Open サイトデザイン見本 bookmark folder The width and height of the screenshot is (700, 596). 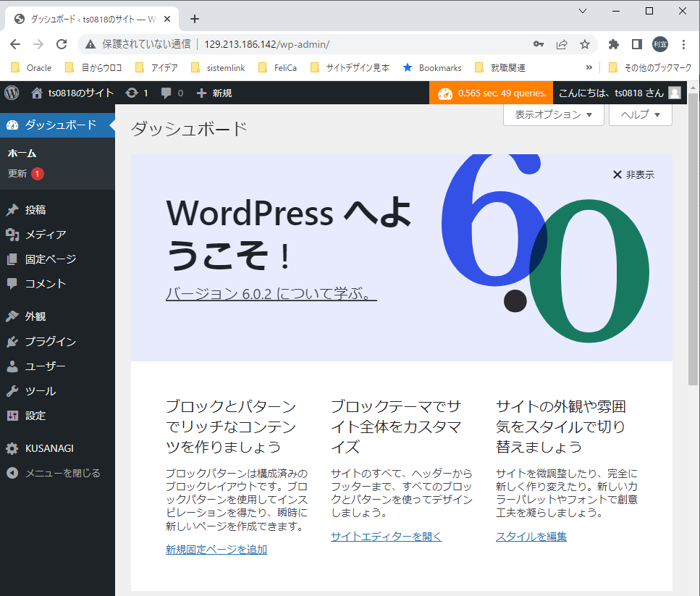point(350,67)
